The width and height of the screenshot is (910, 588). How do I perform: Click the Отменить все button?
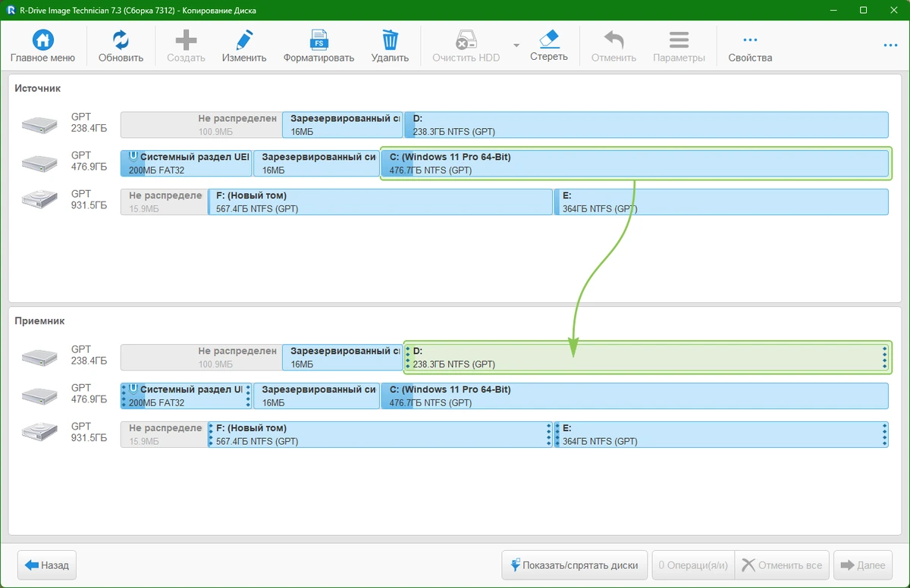coord(782,565)
